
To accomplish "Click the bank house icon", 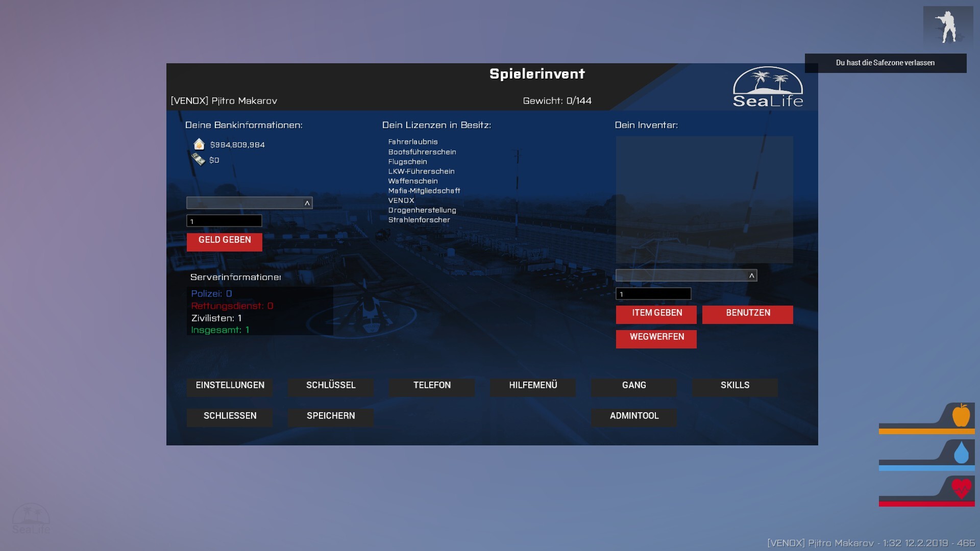I will (x=199, y=144).
